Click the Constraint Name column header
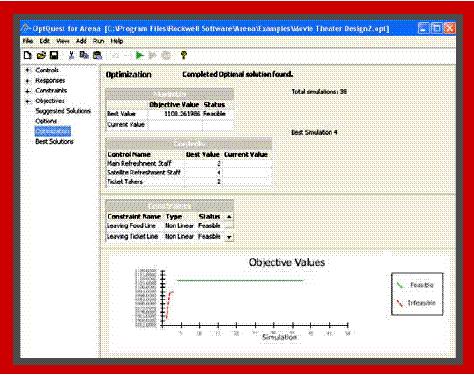474x376 pixels. (134, 217)
